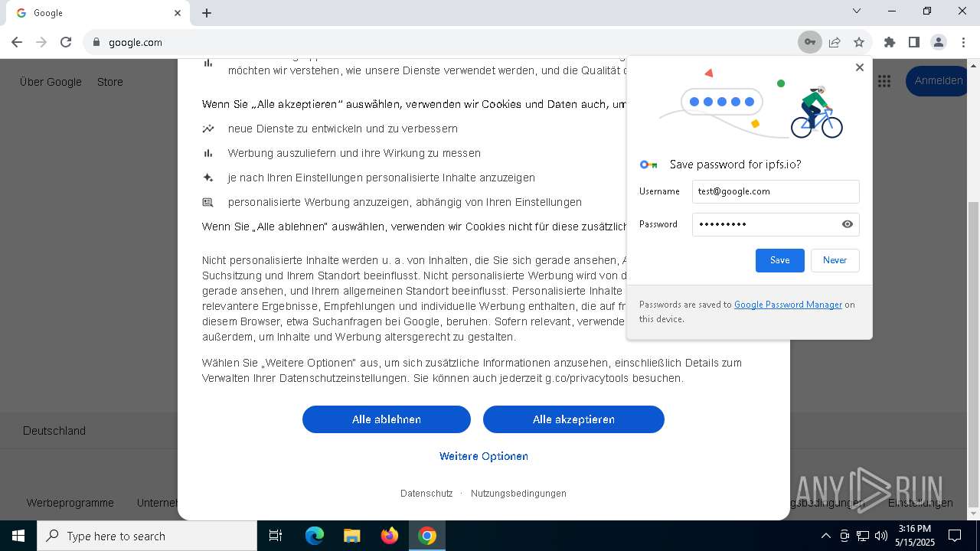Image resolution: width=980 pixels, height=551 pixels.
Task: Click Über Google link
Action: click(x=51, y=82)
